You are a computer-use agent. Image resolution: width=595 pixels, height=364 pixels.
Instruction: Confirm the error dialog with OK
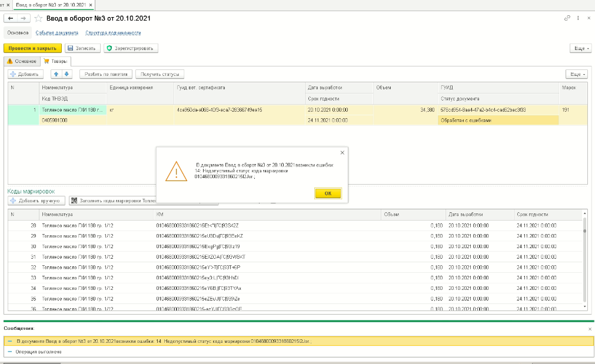[328, 193]
